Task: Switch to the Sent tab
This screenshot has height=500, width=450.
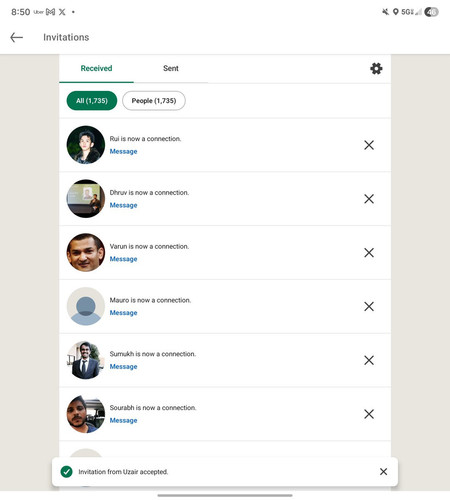Action: (x=171, y=68)
